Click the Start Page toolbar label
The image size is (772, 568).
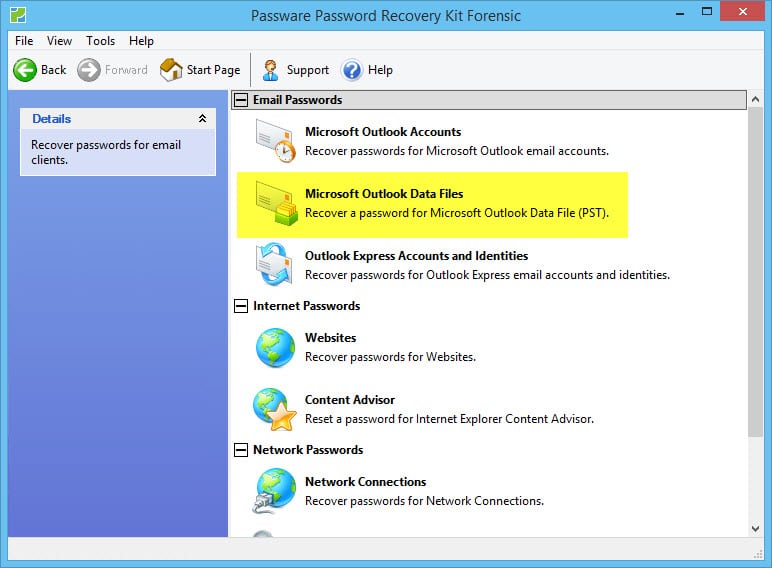(213, 70)
